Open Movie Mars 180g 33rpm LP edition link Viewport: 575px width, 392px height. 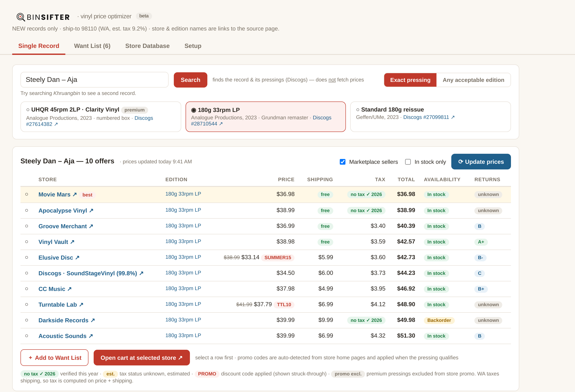(183, 194)
